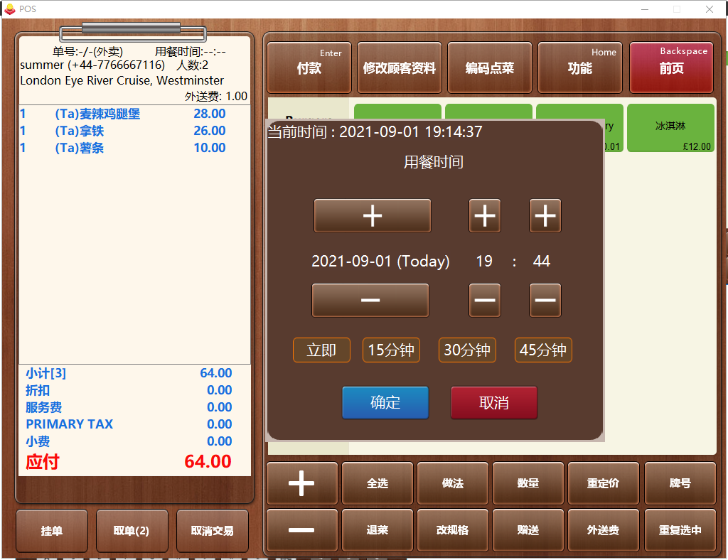Go back using 前页 button
This screenshot has height=560, width=728.
click(670, 68)
